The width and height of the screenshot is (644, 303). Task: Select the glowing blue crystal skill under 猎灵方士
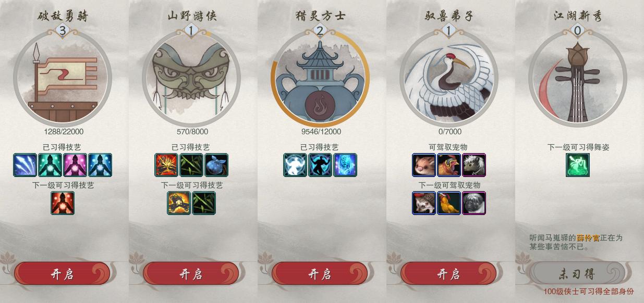click(x=345, y=165)
